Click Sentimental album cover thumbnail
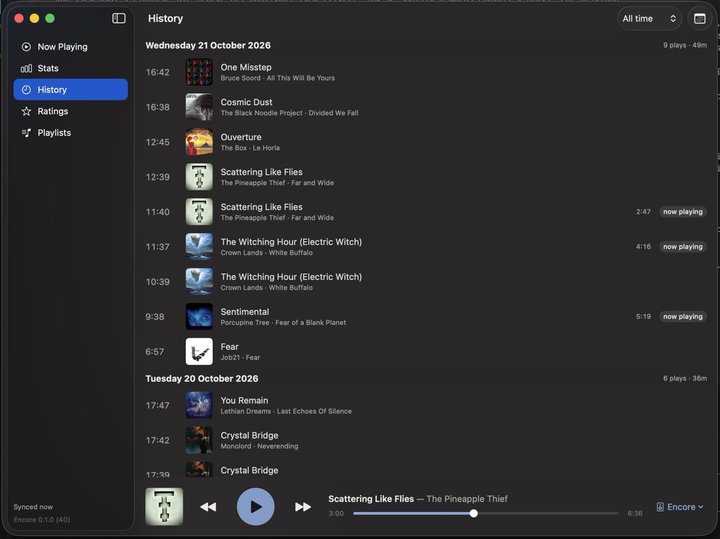Viewport: 720px width, 539px height. coord(199,316)
